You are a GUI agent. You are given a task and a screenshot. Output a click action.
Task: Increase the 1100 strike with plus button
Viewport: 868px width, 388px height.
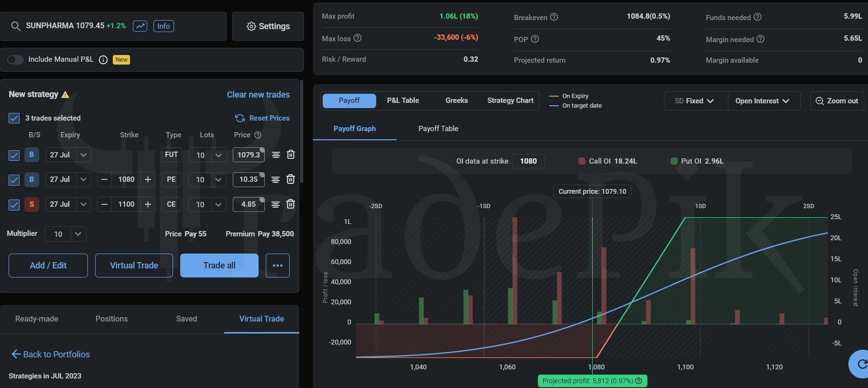(x=148, y=204)
